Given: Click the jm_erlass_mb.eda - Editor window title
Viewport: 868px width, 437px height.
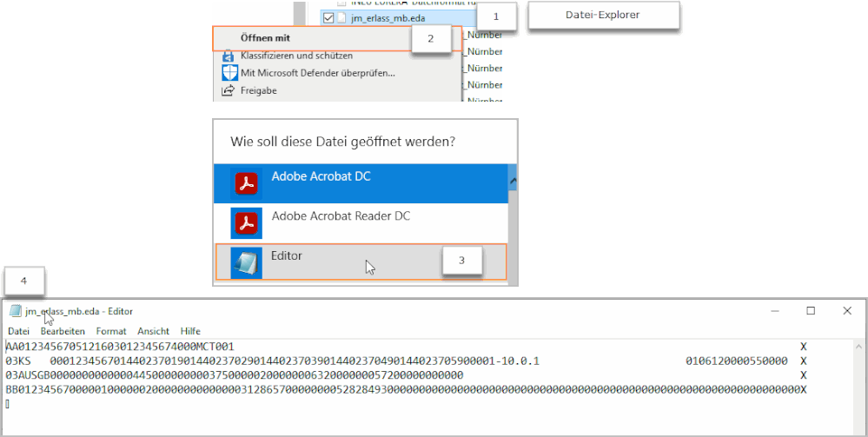Looking at the screenshot, I should click(x=79, y=311).
